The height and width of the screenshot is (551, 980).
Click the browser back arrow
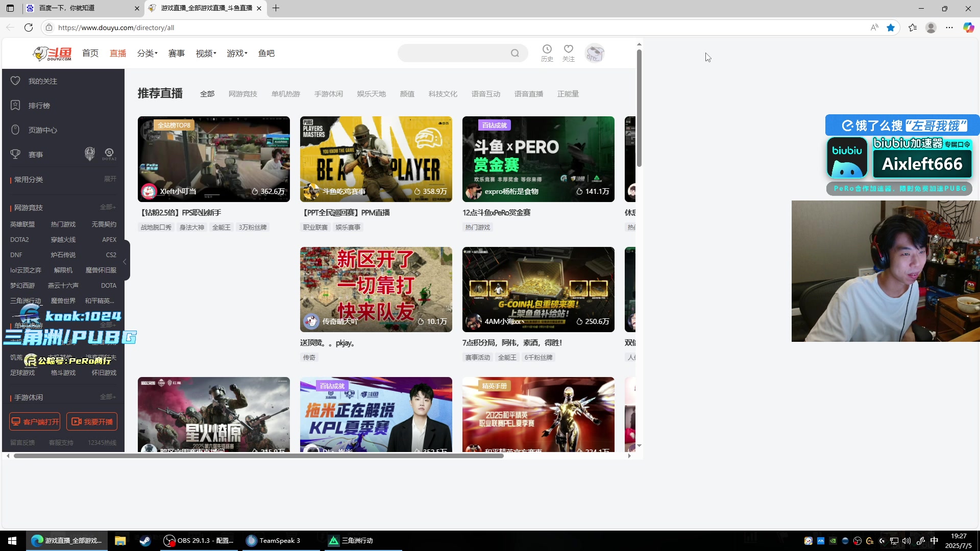(10, 28)
